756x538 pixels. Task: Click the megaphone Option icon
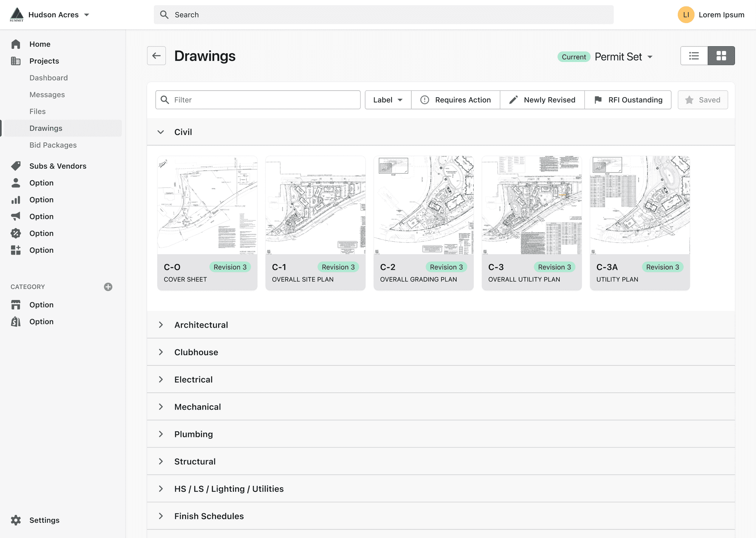coord(16,216)
